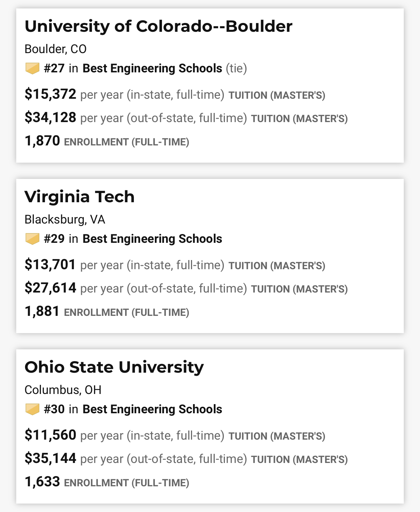Click the Blacksburg, VA location text

click(x=65, y=220)
